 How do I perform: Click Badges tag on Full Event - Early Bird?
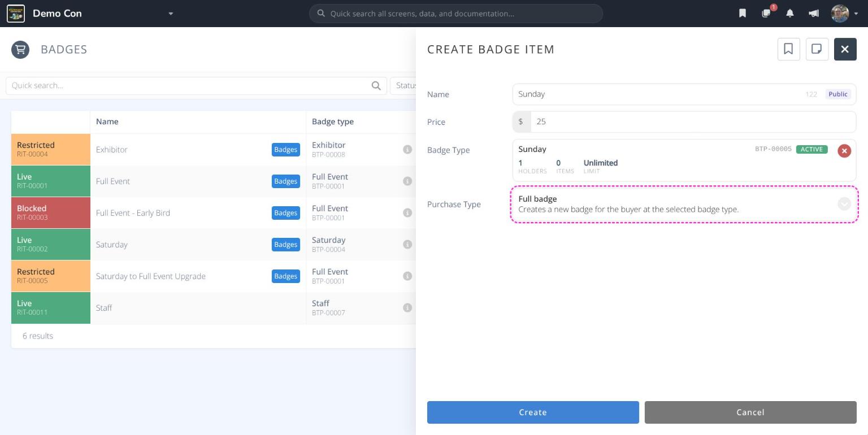[285, 213]
